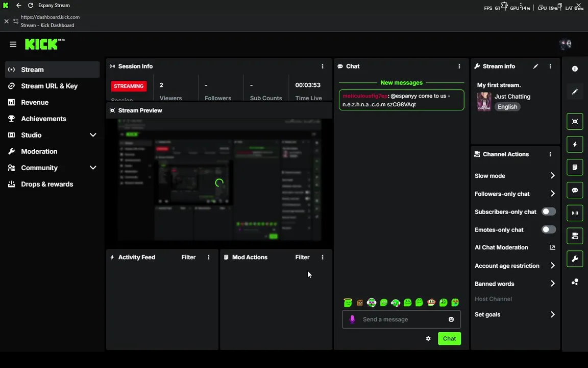Toggle session info broadcast widget in rail
The width and height of the screenshot is (588, 368).
[x=575, y=213]
